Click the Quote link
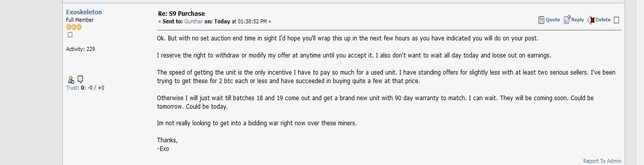The height and width of the screenshot is (165, 644). point(553,20)
